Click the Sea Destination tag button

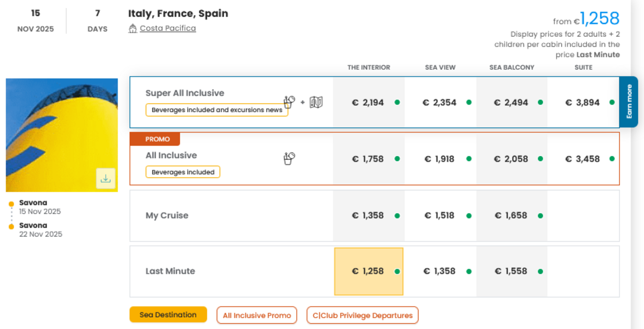(x=168, y=315)
